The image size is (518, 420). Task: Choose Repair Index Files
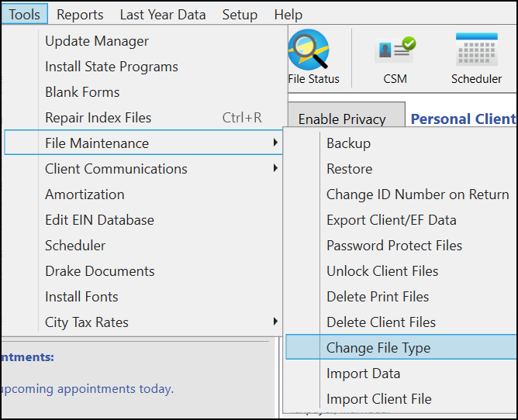143,118
